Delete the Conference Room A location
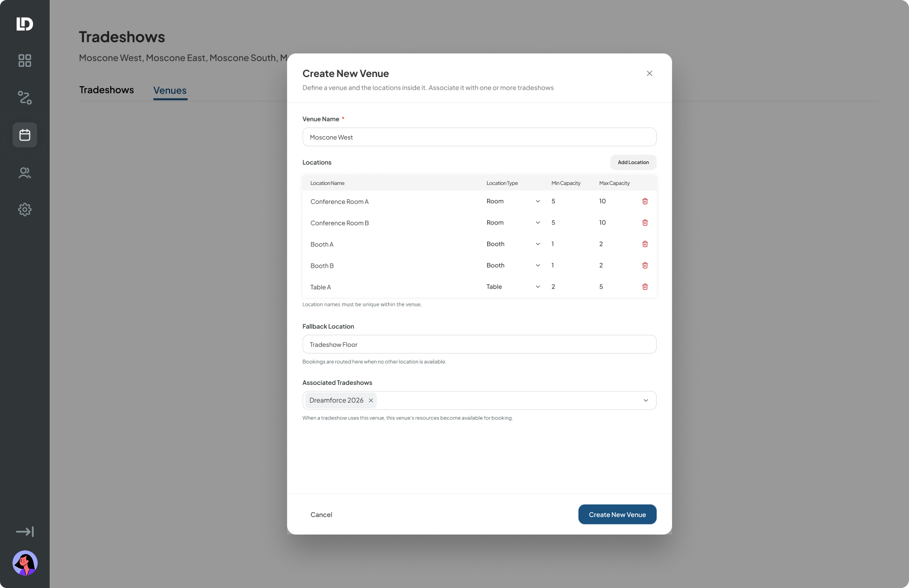Viewport: 909px width, 588px height. [645, 202]
